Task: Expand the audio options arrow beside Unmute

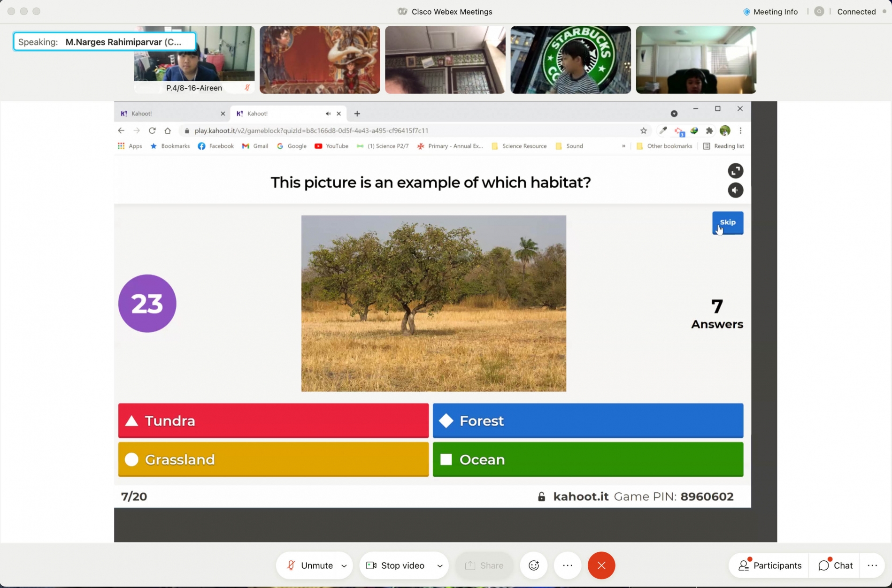Action: pyautogui.click(x=344, y=565)
